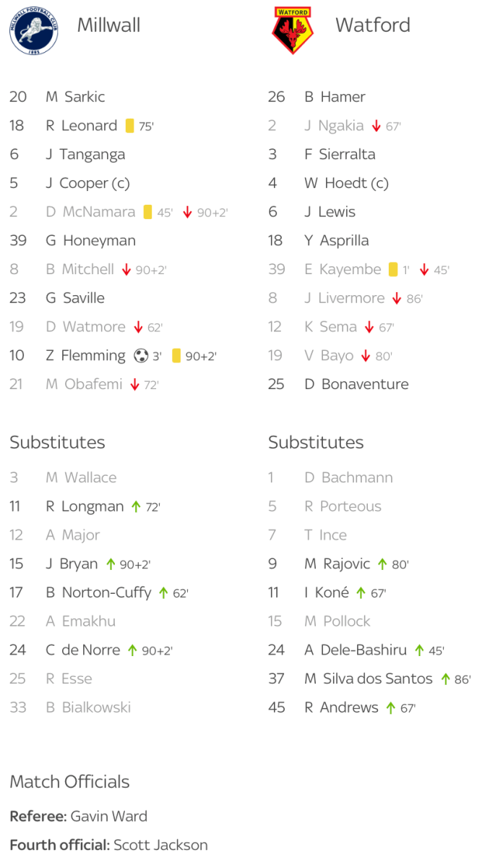Viewport: 482px width, 868px height.
Task: Click the red substitution arrow next to Ngakia
Action: tap(376, 126)
